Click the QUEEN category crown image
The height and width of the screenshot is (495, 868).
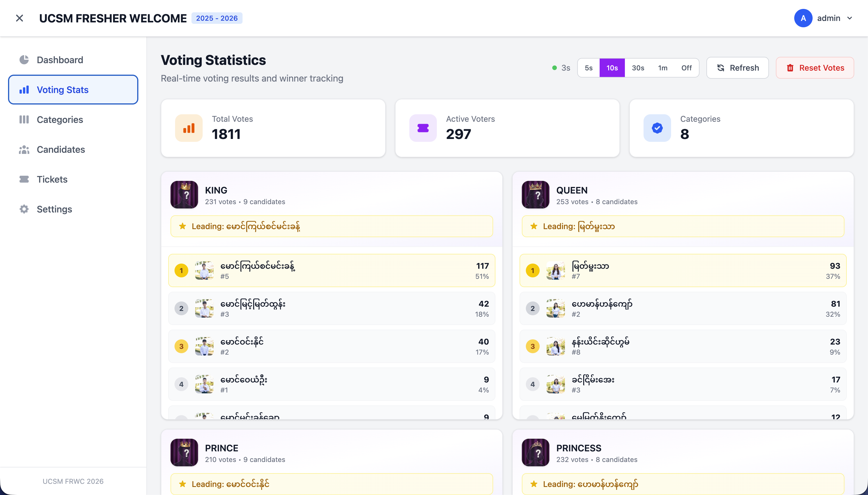coord(536,195)
